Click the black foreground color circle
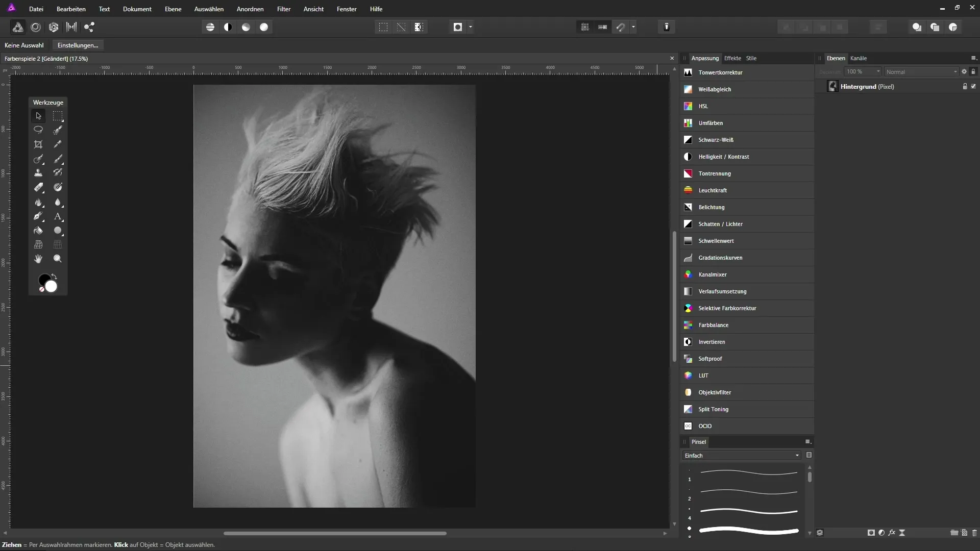 tap(43, 279)
